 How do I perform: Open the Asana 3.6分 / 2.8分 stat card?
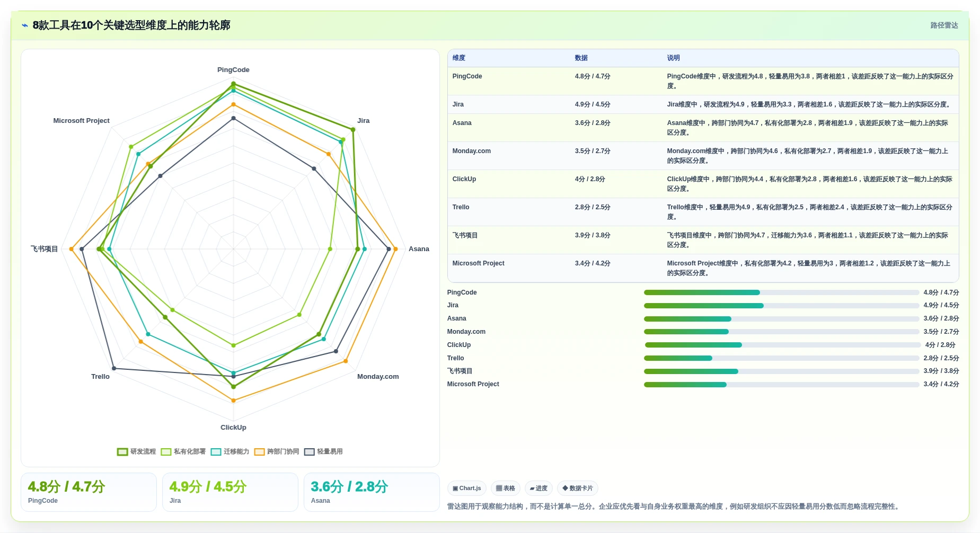coord(372,492)
